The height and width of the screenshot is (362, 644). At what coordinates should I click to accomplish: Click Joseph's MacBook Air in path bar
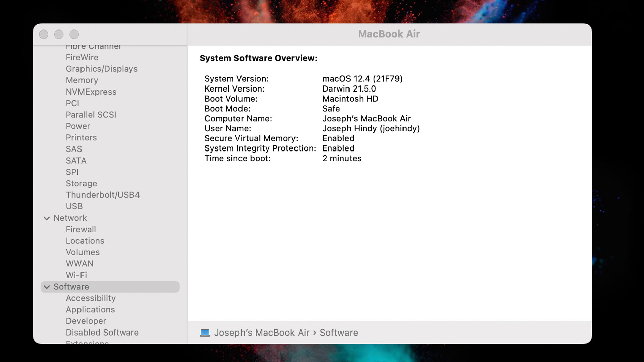262,333
